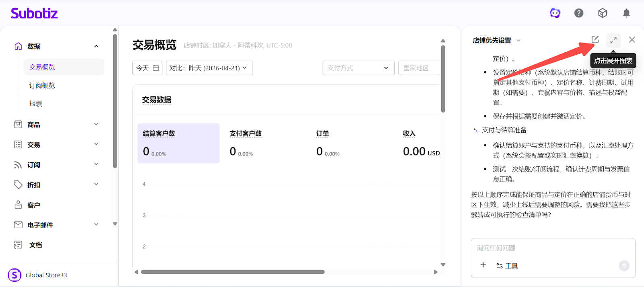Open the 支付方式 dropdown filter
This screenshot has height=287, width=644.
[358, 68]
